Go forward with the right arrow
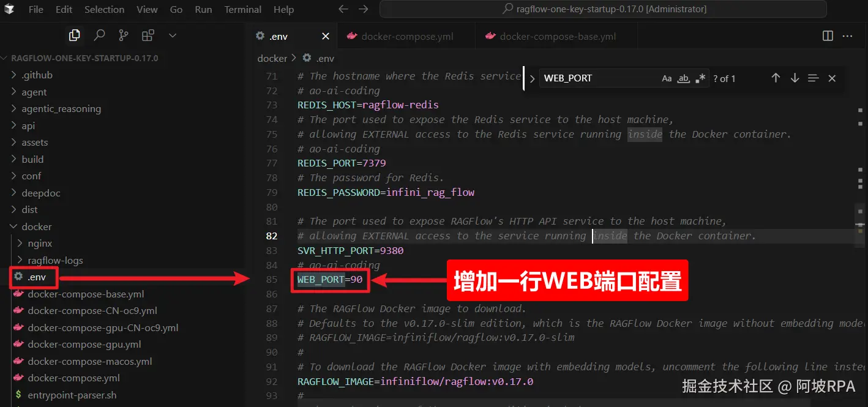 [364, 9]
